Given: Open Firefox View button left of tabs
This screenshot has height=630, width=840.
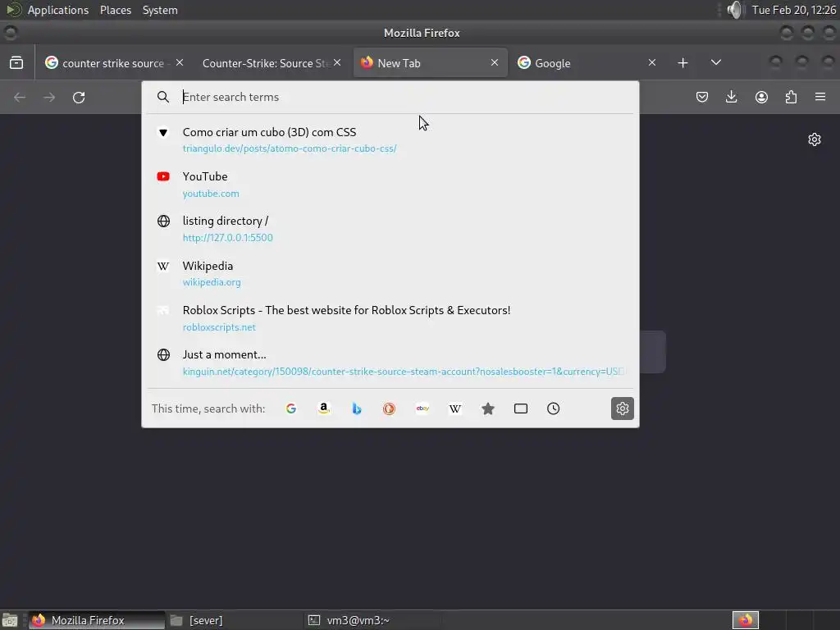Looking at the screenshot, I should [x=16, y=62].
